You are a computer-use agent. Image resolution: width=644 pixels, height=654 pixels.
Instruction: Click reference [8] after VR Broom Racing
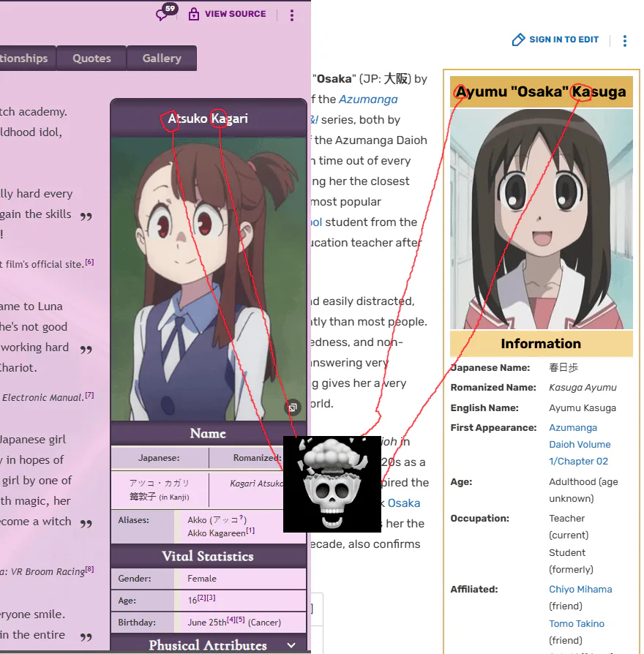click(x=89, y=569)
